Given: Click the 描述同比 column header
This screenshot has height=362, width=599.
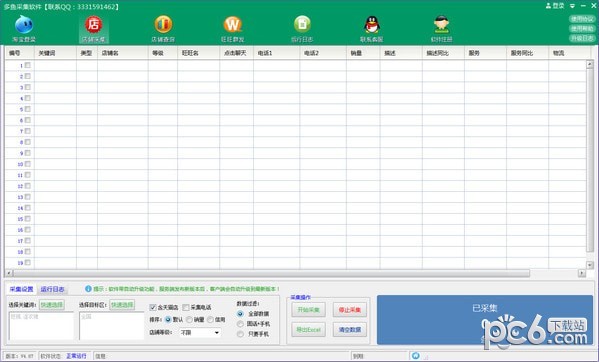Looking at the screenshot, I should point(444,53).
